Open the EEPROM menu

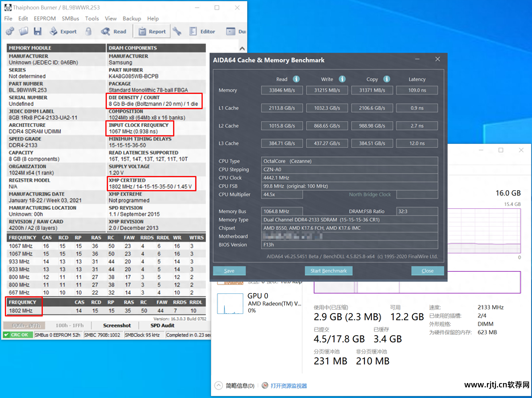tap(45, 18)
